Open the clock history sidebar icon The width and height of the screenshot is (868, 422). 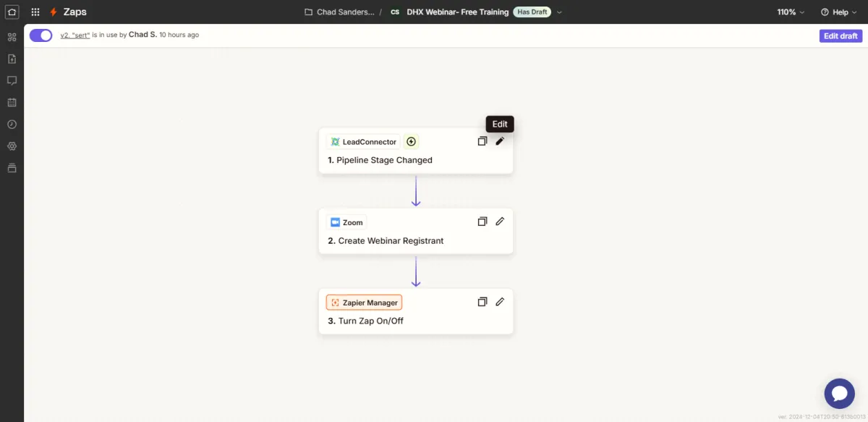(x=12, y=124)
